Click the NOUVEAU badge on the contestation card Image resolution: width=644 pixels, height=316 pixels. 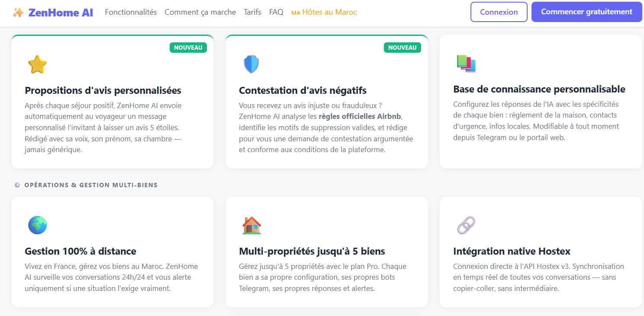402,48
